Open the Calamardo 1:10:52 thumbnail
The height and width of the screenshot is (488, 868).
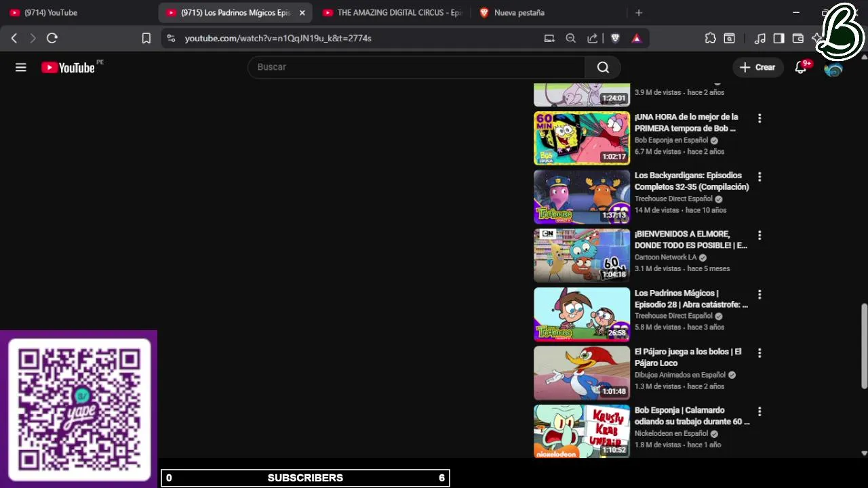pyautogui.click(x=582, y=431)
